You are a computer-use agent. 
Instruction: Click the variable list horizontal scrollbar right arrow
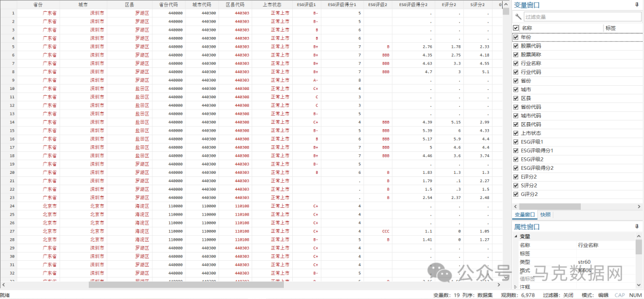[638, 206]
